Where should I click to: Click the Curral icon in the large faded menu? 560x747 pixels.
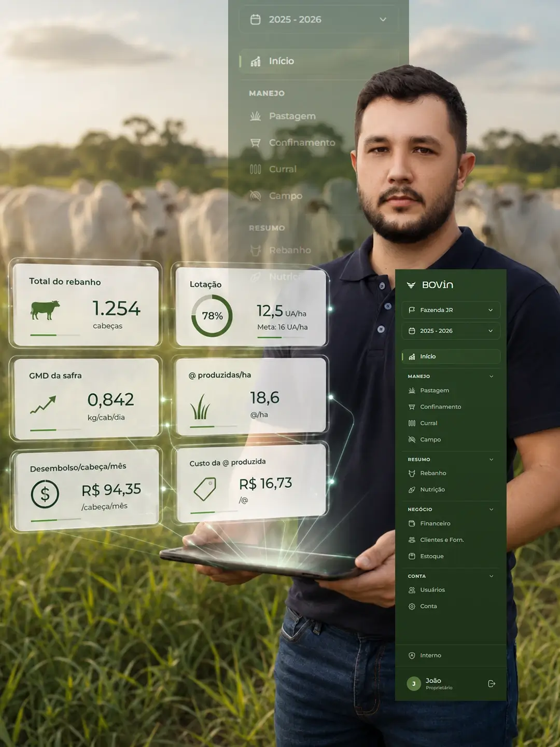(x=255, y=169)
